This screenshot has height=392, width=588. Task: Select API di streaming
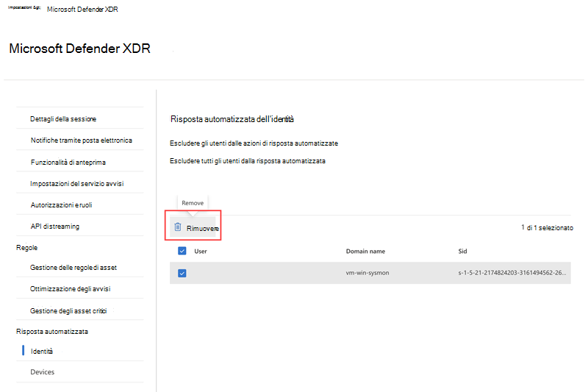point(54,227)
